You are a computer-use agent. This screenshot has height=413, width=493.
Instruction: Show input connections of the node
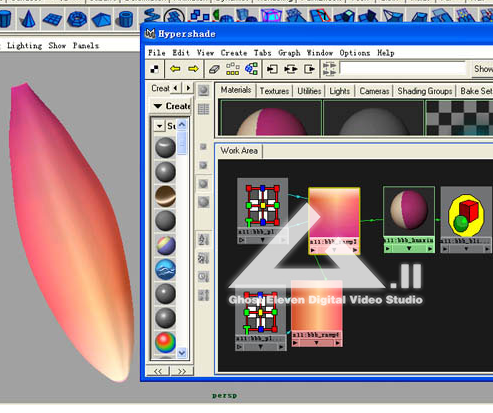click(272, 69)
